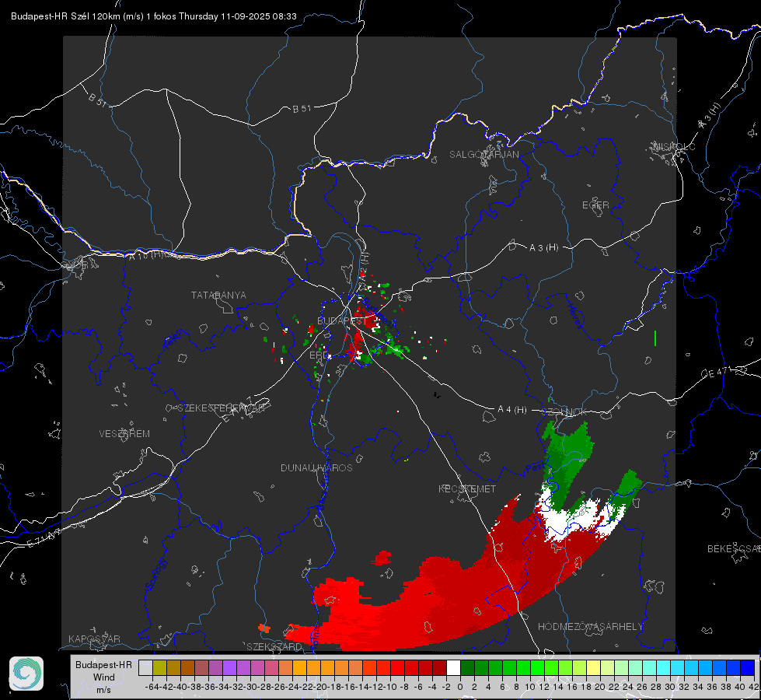Select the light gray first legend swatch
Image resolution: width=761 pixels, height=700 pixels.
click(x=145, y=667)
